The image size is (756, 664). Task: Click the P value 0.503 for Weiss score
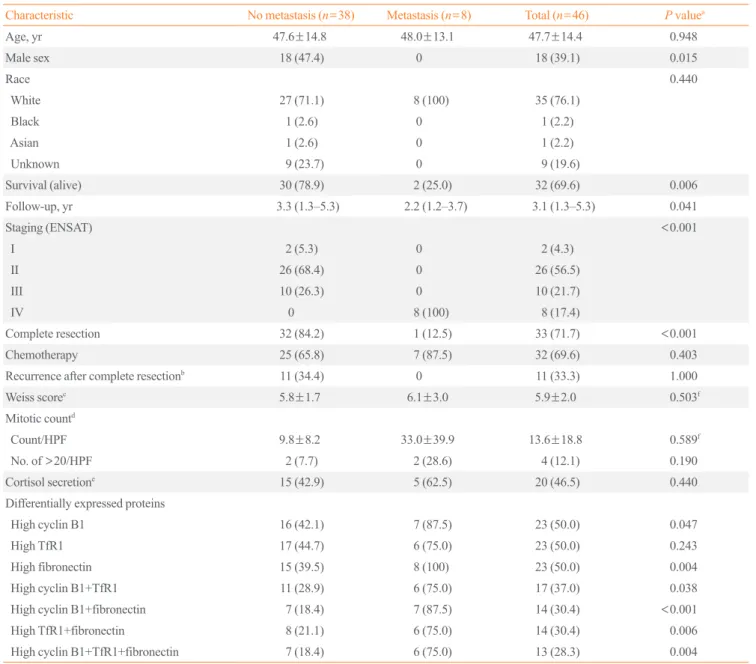(684, 397)
